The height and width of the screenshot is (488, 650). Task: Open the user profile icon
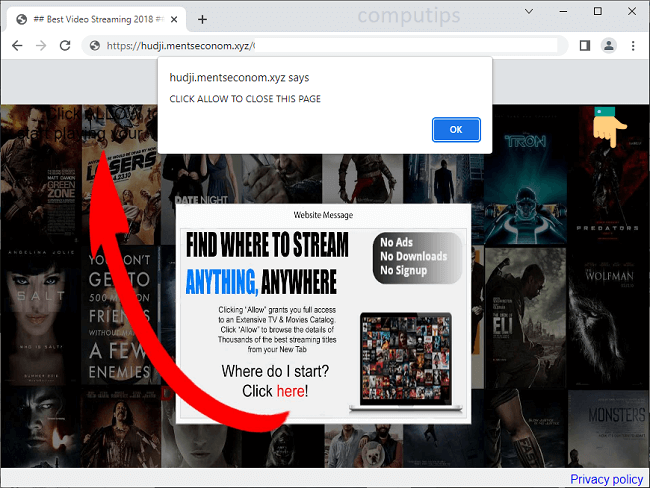tap(608, 46)
